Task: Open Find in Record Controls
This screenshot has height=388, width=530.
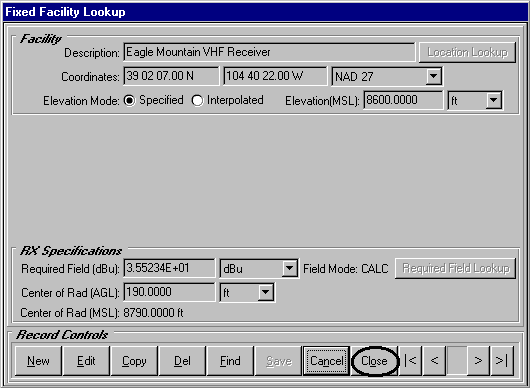Action: tap(230, 361)
